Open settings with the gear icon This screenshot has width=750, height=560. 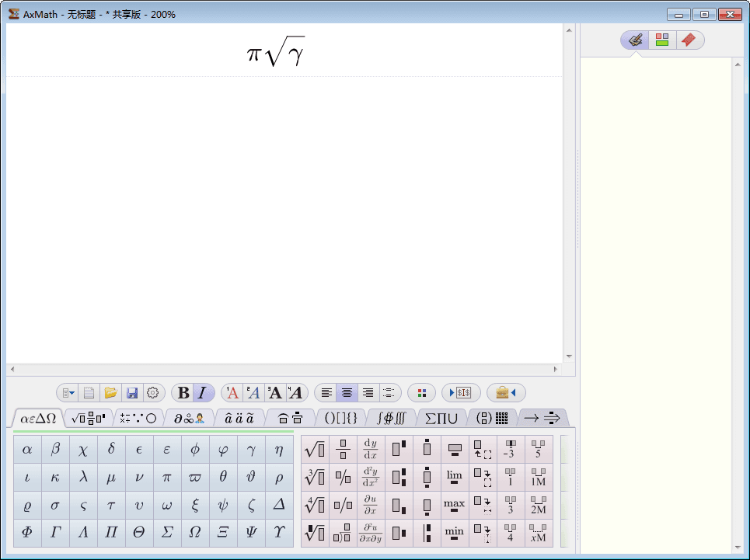click(153, 393)
